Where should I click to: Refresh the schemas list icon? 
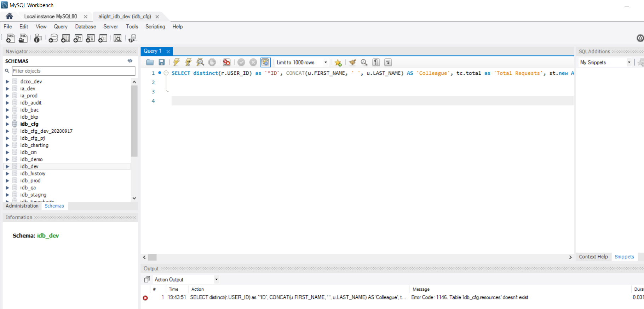(130, 61)
